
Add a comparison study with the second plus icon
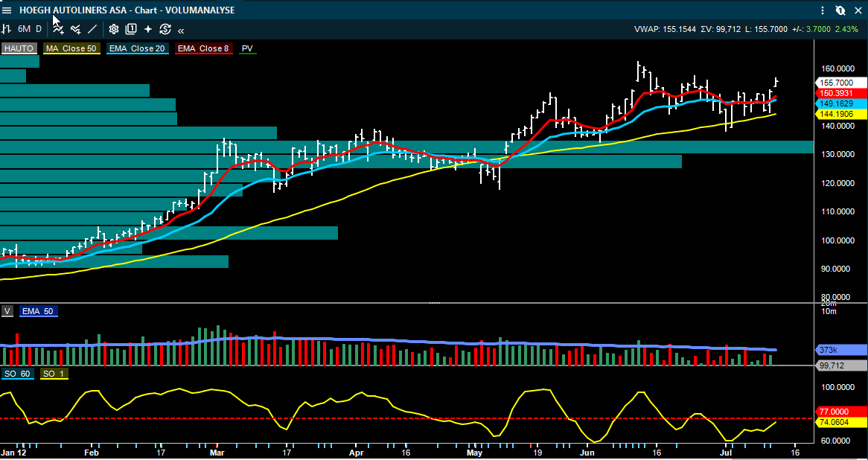coord(76,29)
